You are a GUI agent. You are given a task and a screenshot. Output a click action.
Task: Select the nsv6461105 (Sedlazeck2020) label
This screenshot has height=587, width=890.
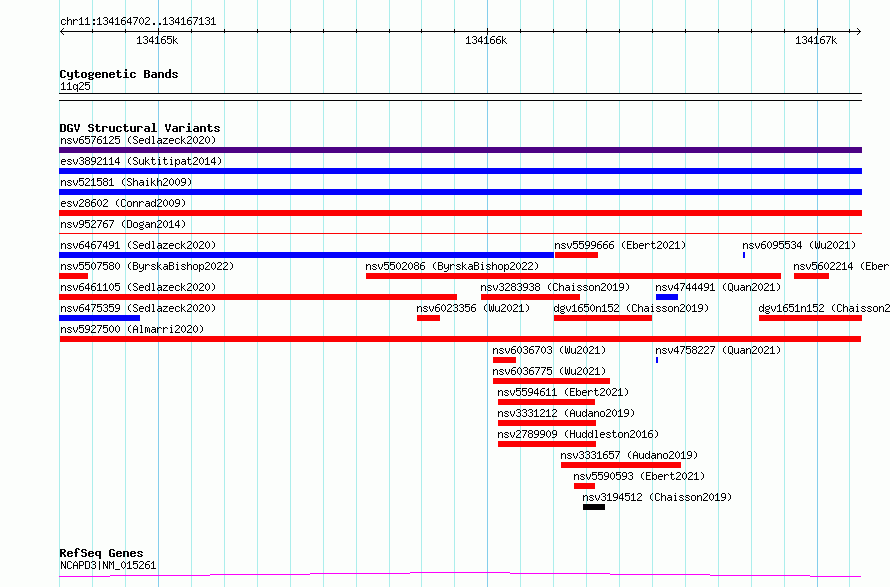click(138, 287)
